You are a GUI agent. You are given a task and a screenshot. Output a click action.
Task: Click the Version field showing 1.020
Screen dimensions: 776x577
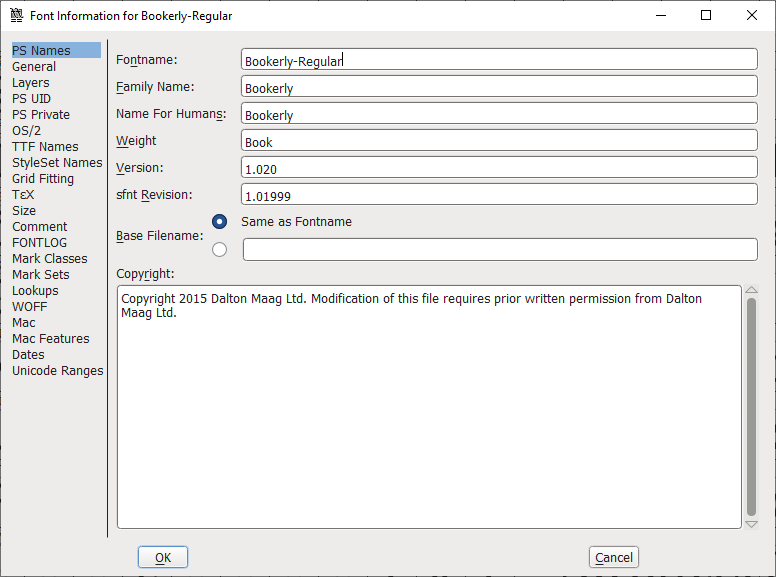point(499,167)
